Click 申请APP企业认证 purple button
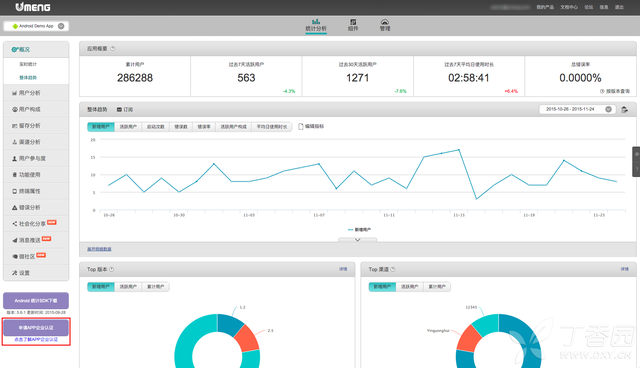Screen dimensions: 640x368 click(36, 328)
